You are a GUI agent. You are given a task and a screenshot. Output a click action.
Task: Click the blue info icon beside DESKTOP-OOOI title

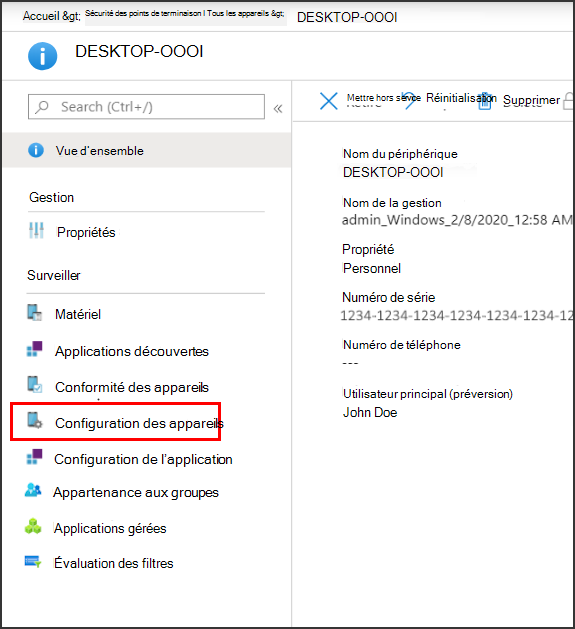tap(43, 56)
